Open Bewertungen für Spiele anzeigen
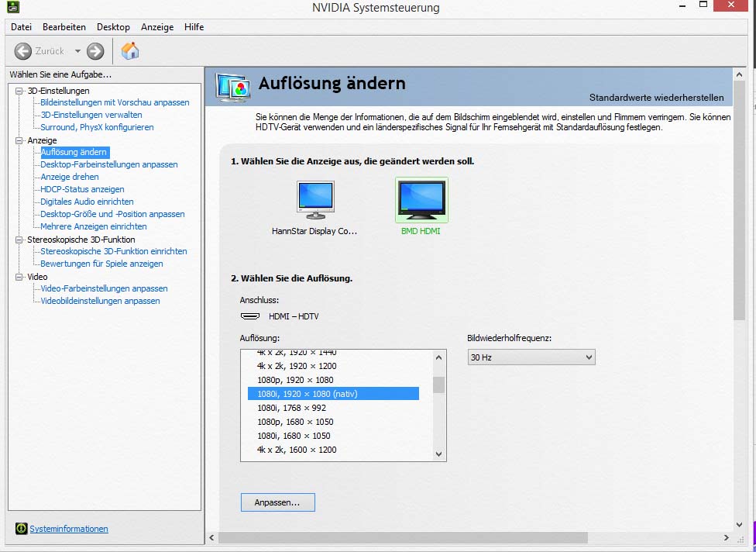 (101, 264)
